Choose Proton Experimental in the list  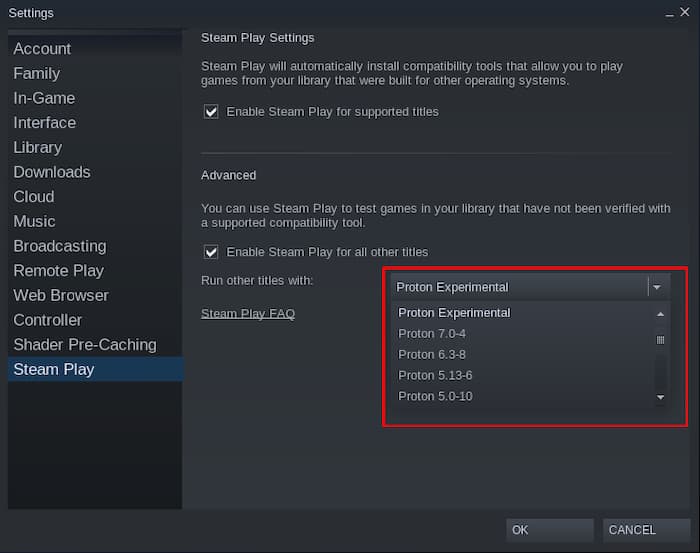pyautogui.click(x=454, y=312)
